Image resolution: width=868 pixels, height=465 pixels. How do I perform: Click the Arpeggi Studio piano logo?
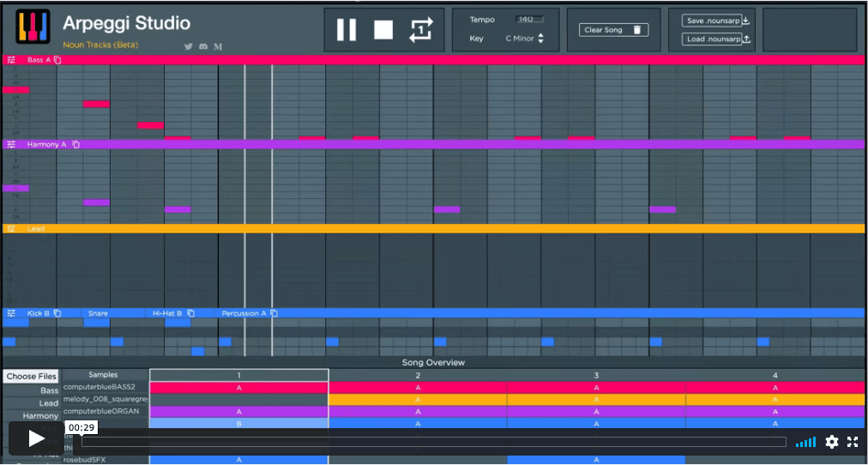33,27
